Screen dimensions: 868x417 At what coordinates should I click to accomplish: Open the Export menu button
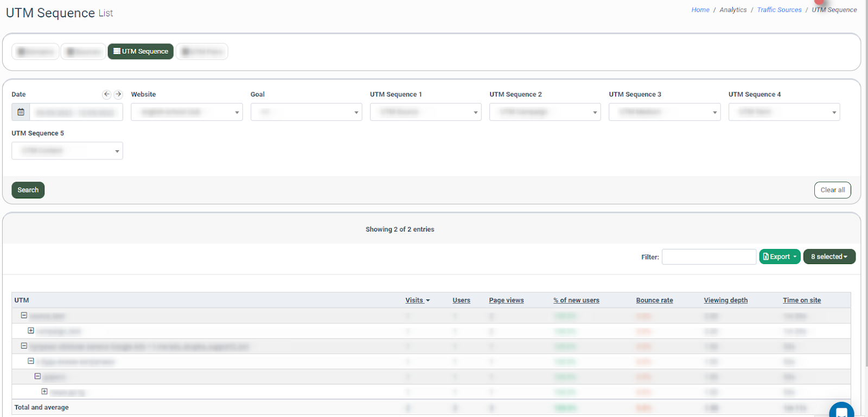pyautogui.click(x=780, y=256)
